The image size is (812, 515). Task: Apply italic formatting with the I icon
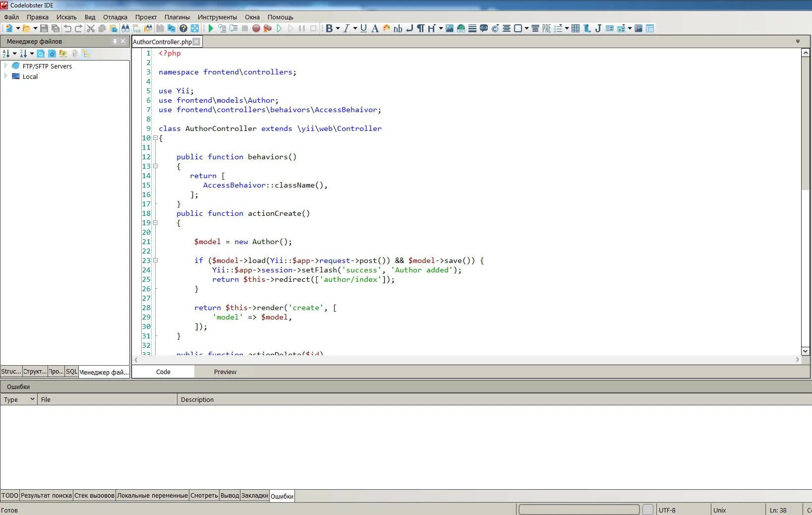pos(347,28)
